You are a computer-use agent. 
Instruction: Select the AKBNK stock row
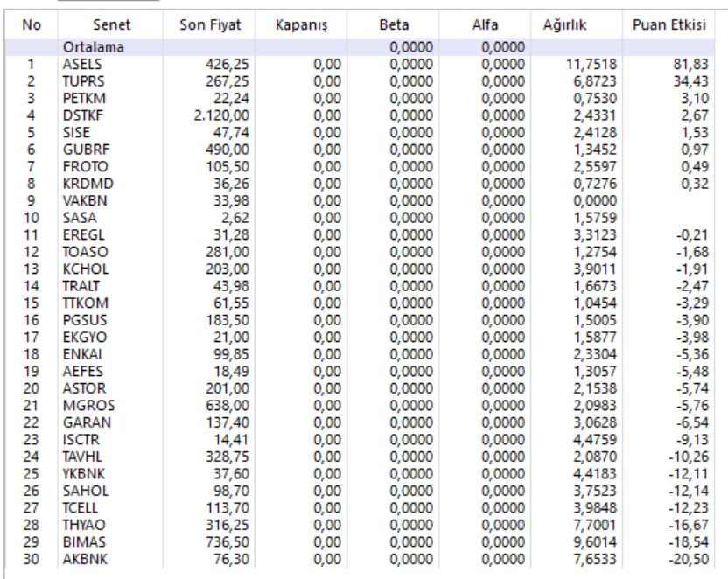[x=360, y=559]
